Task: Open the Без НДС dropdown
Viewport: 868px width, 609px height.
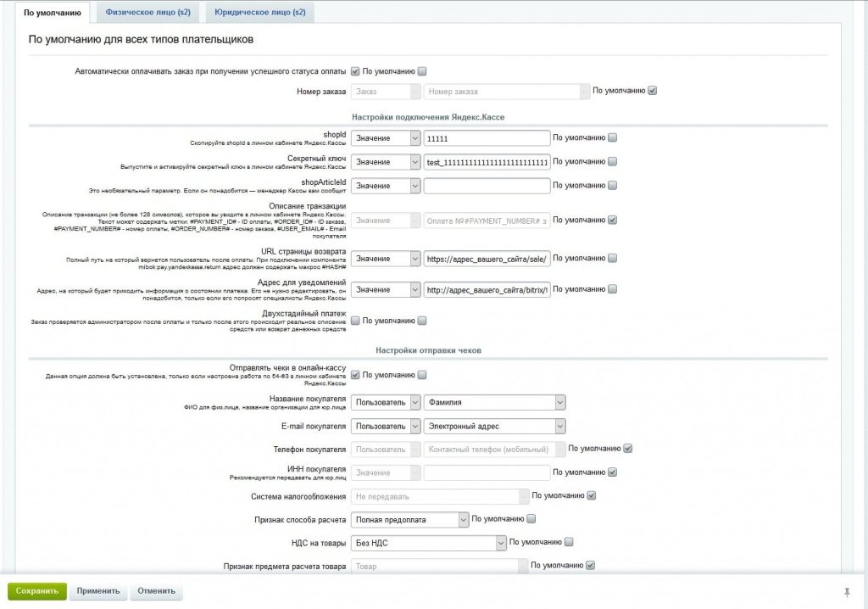Action: pos(428,544)
